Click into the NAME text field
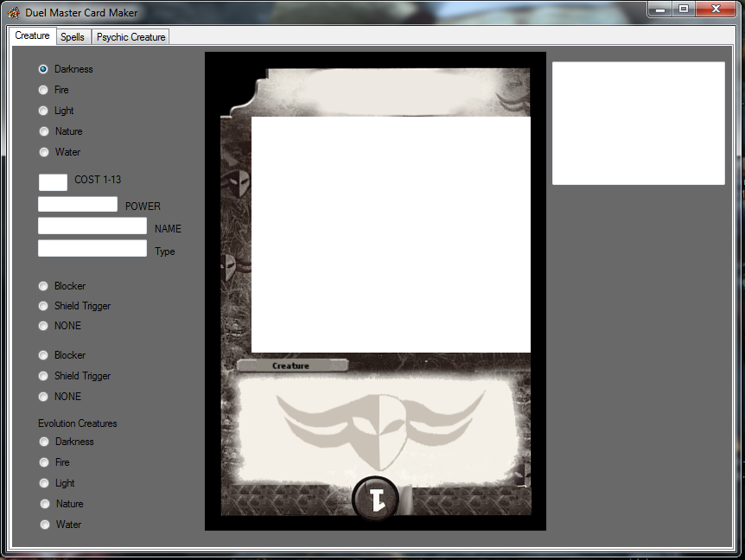745x560 pixels. pyautogui.click(x=92, y=226)
